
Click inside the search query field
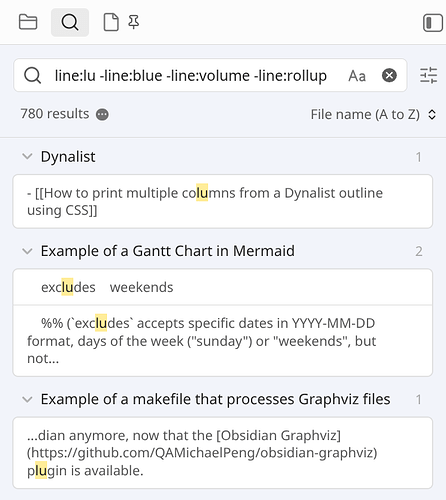[x=191, y=76]
